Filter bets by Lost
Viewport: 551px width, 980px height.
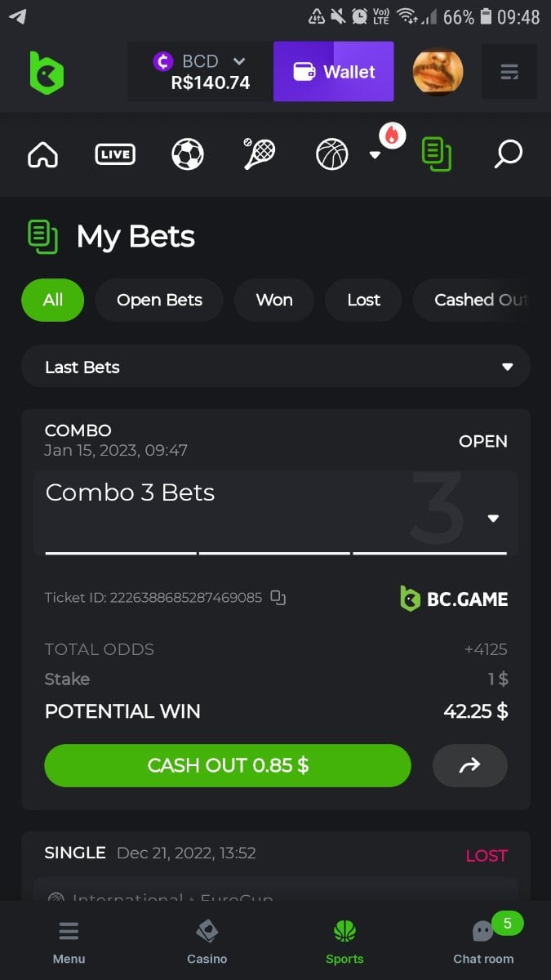[363, 300]
